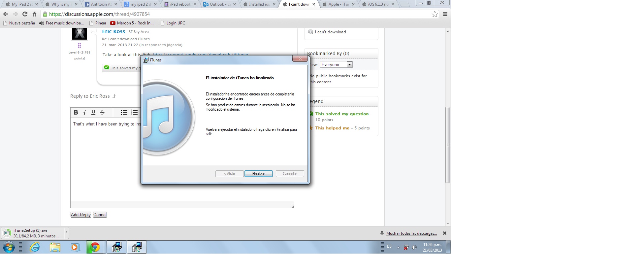The image size is (644, 280).
Task: Open the Chrome home page icon
Action: coord(34,14)
